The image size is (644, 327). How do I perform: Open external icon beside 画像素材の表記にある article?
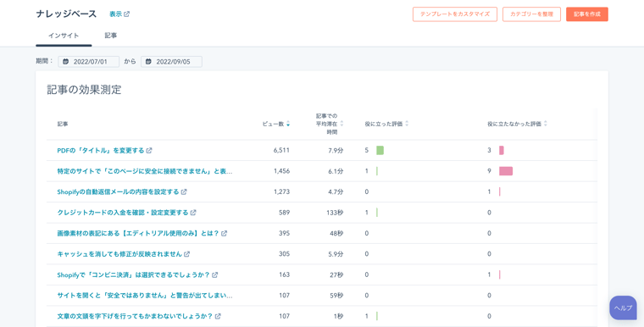point(224,233)
